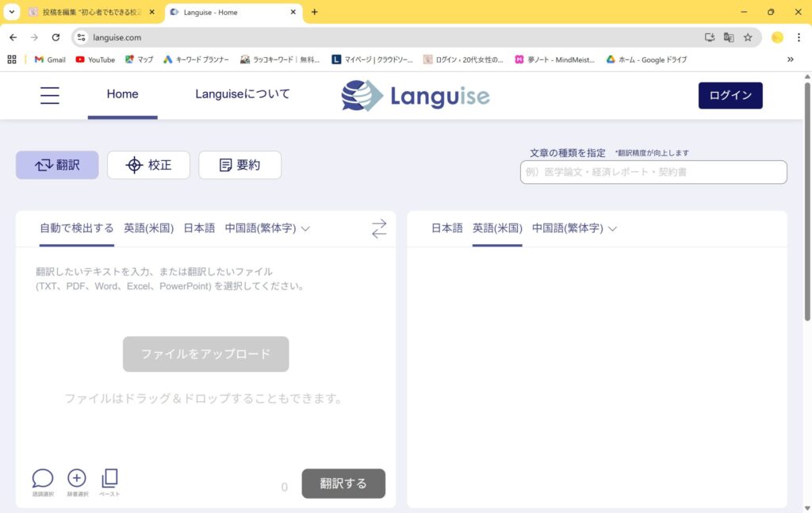Screen dimensions: 812x513
Task: Open the 夢ノート MindMeister bookmark
Action: click(554, 59)
